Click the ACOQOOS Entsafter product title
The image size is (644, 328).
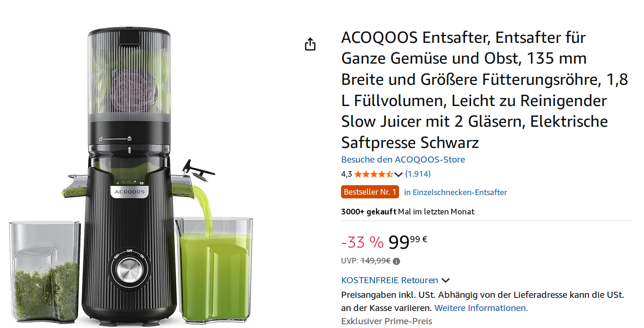[x=485, y=90]
